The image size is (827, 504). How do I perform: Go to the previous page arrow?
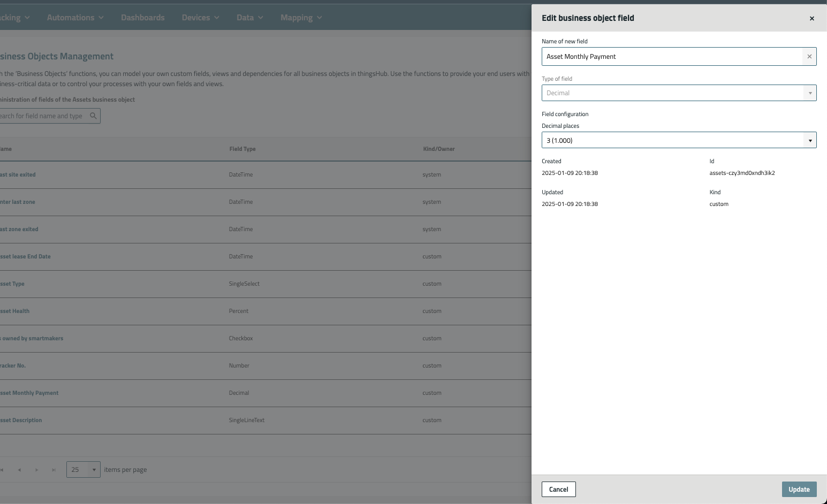[x=19, y=470]
